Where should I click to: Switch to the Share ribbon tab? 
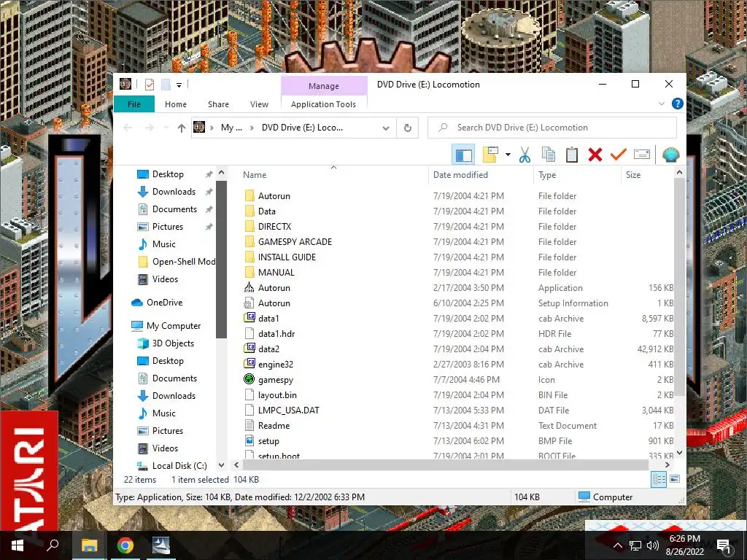pyautogui.click(x=218, y=104)
